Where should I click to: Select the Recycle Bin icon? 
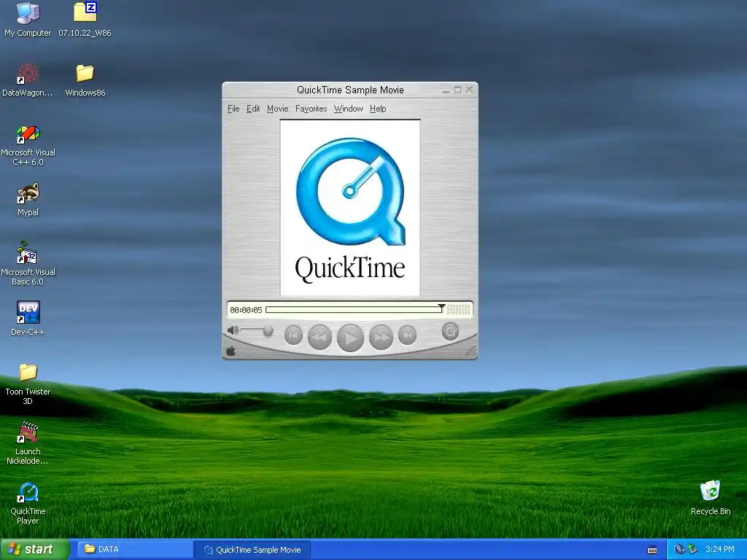[711, 498]
